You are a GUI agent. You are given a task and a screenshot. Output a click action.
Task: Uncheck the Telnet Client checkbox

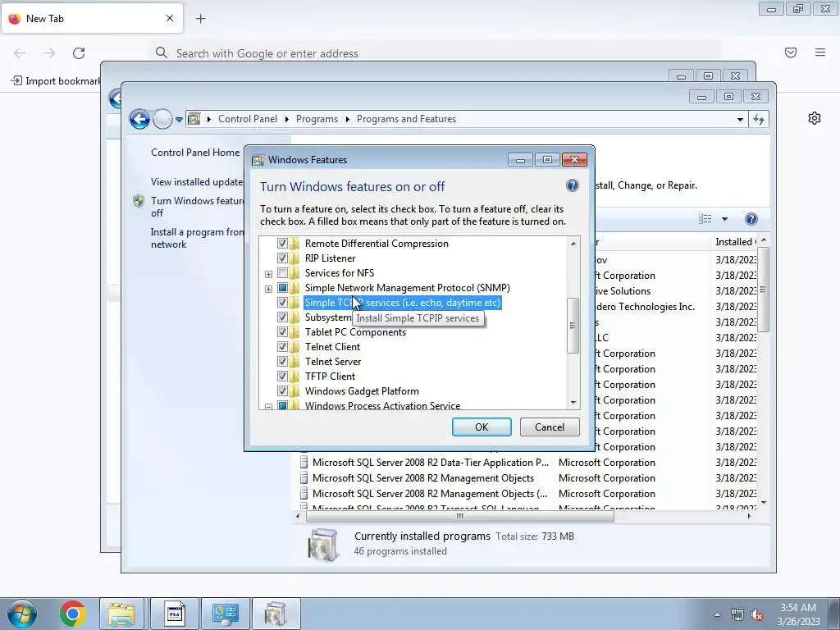point(282,347)
